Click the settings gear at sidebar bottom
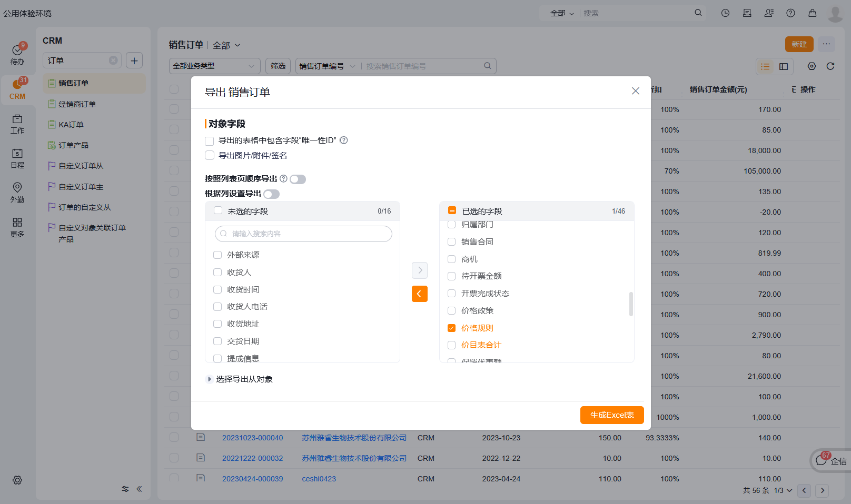851x504 pixels. coord(17,480)
